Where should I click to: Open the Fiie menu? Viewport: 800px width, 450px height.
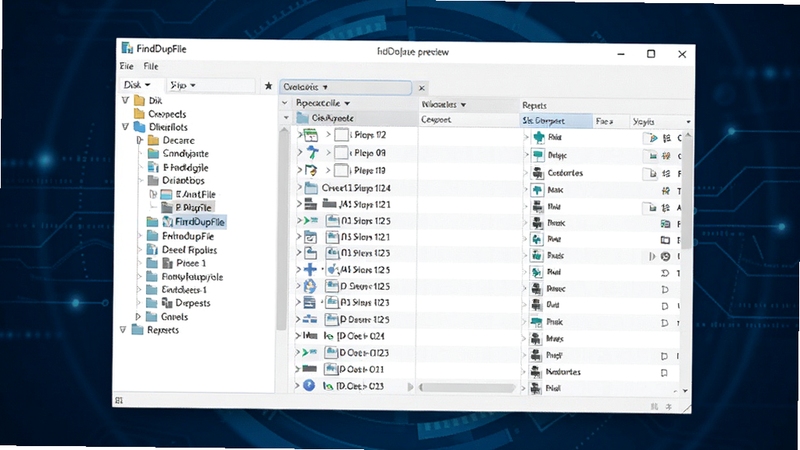pos(127,66)
